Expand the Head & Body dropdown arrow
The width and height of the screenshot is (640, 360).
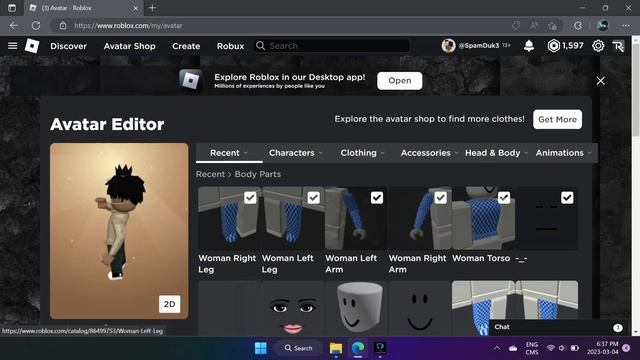[526, 153]
